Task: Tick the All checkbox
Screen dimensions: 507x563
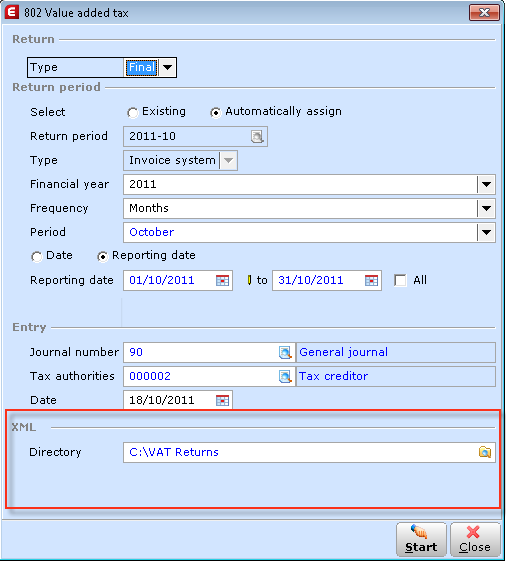Action: pyautogui.click(x=400, y=280)
